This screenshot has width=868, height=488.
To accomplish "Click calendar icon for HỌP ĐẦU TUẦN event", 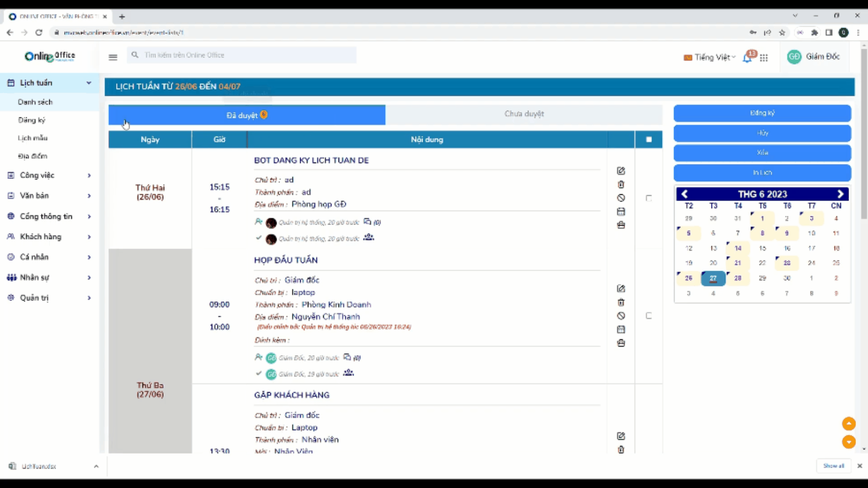I will 621,329.
